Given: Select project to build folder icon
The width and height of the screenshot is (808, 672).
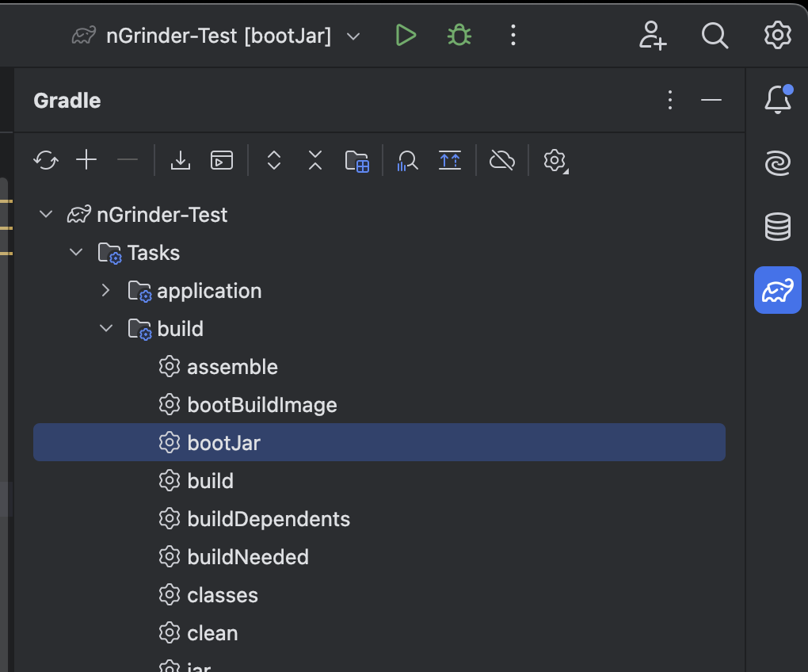Looking at the screenshot, I should click(x=357, y=161).
